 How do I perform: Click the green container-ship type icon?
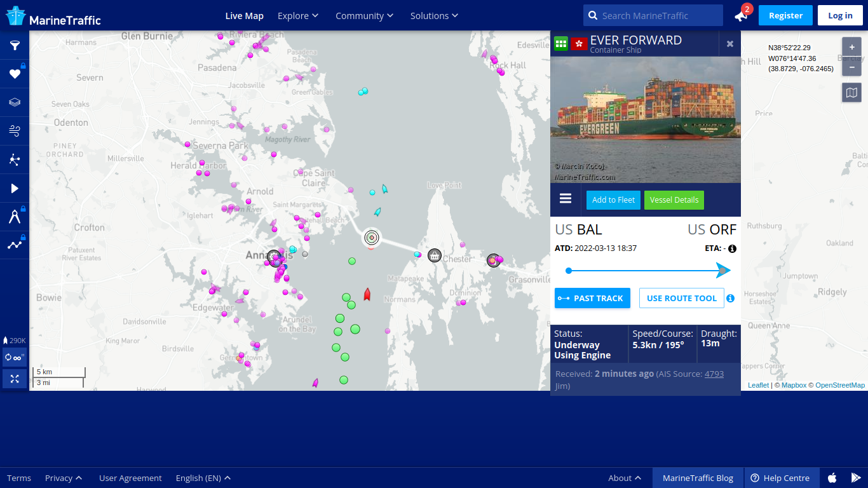click(x=561, y=44)
